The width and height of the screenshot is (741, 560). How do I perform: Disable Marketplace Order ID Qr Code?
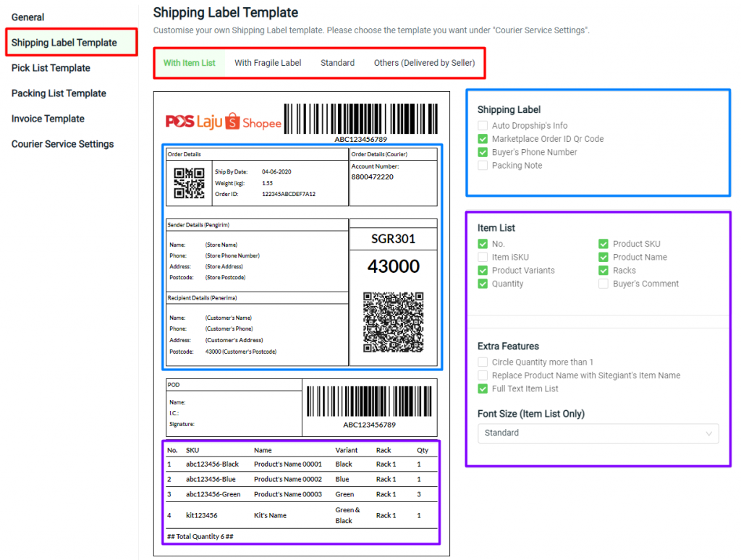click(x=482, y=138)
